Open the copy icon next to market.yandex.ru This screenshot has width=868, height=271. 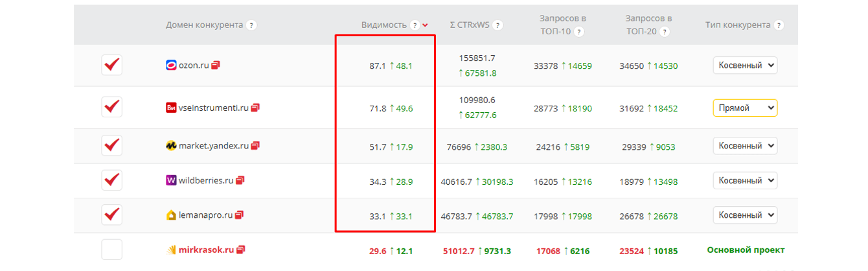coord(255,146)
